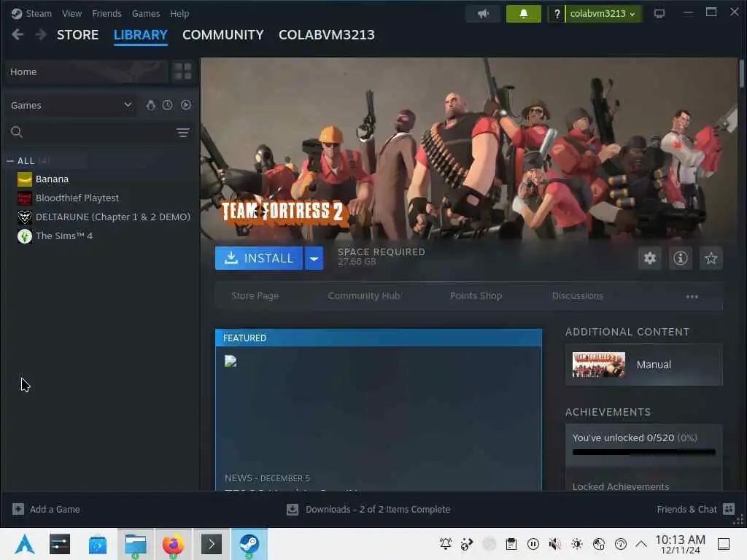Open Downloads status in bottom bar
The image size is (747, 560).
[368, 509]
